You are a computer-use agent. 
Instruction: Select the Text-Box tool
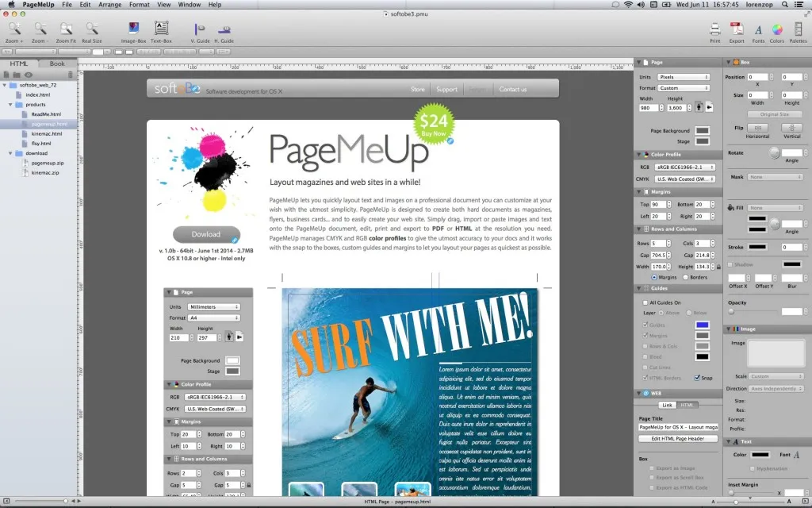click(x=161, y=32)
